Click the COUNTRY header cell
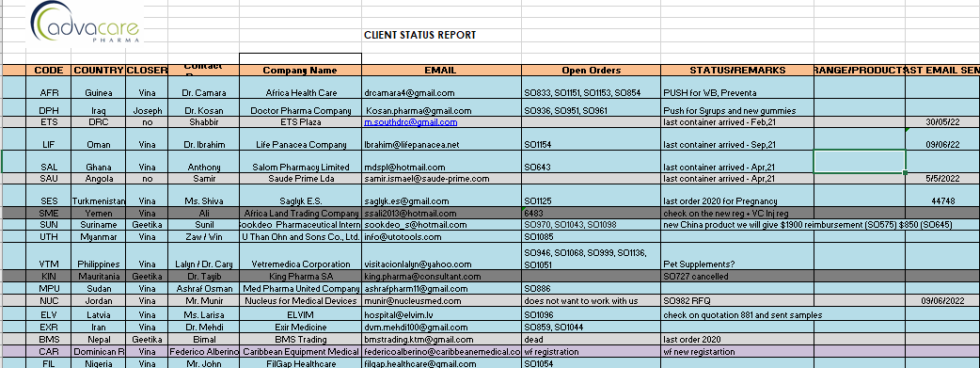 pos(99,70)
